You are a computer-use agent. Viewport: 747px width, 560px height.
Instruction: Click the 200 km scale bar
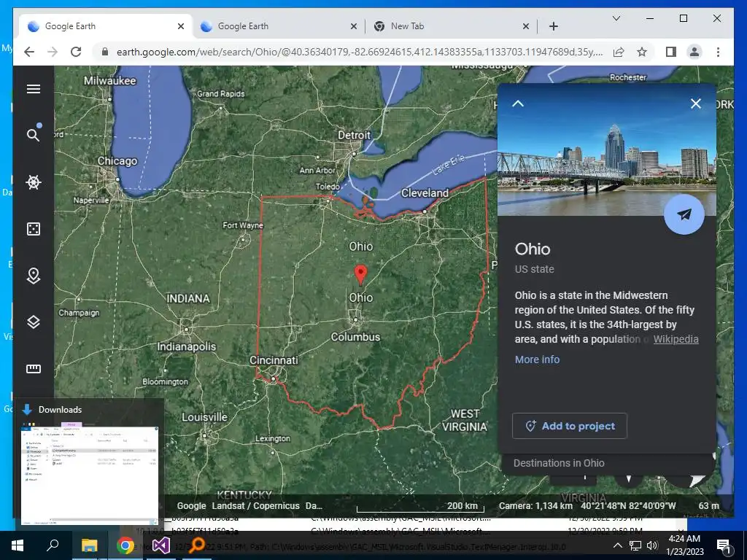pyautogui.click(x=420, y=507)
